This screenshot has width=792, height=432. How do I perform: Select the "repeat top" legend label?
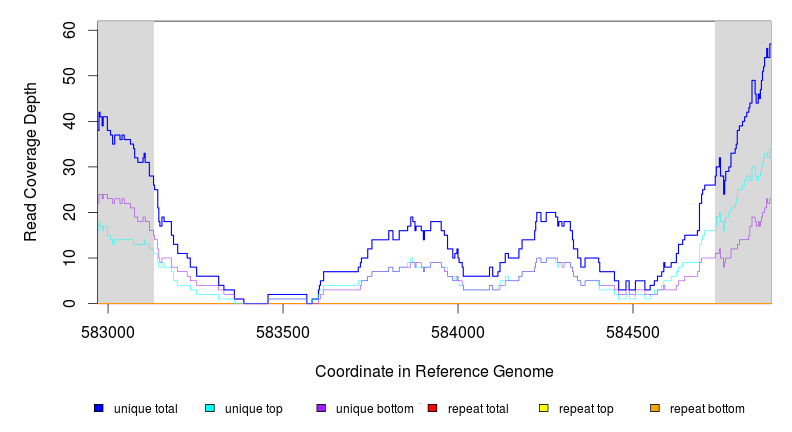tap(586, 409)
